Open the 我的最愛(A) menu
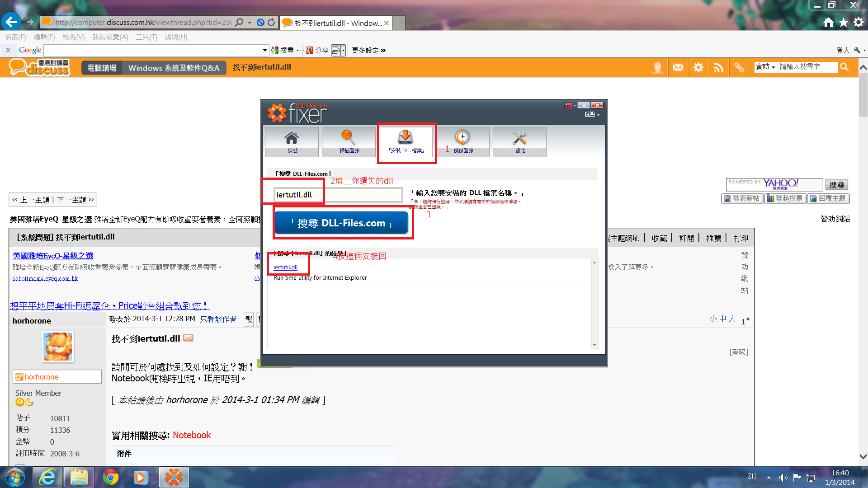 tap(110, 37)
